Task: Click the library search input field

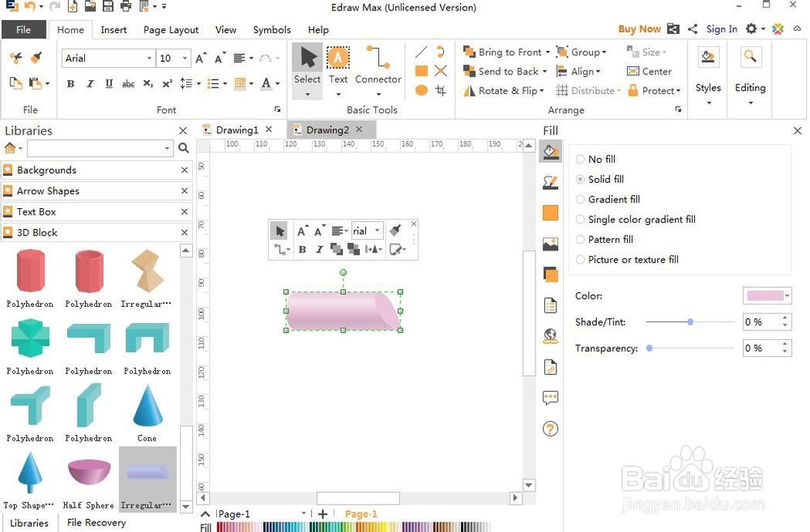Action: click(x=100, y=148)
